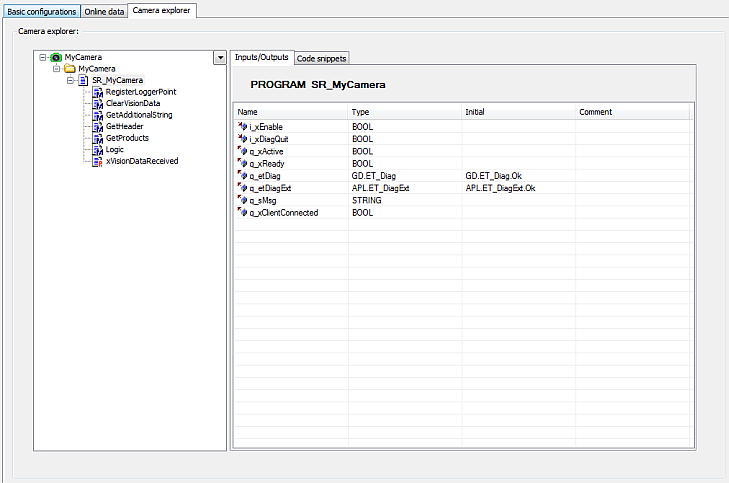The width and height of the screenshot is (729, 483).
Task: Click the method icon of GetHeader
Action: [98, 126]
